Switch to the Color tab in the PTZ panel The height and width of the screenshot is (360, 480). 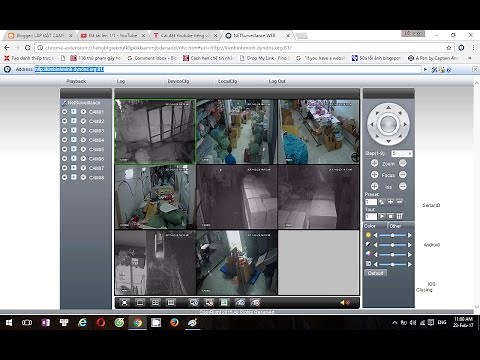click(370, 226)
